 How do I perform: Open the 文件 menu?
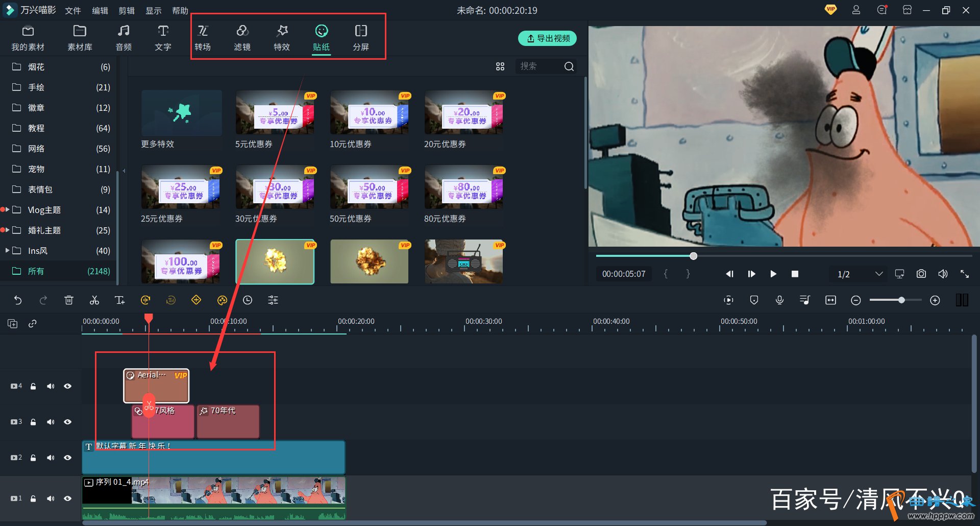pyautogui.click(x=73, y=11)
